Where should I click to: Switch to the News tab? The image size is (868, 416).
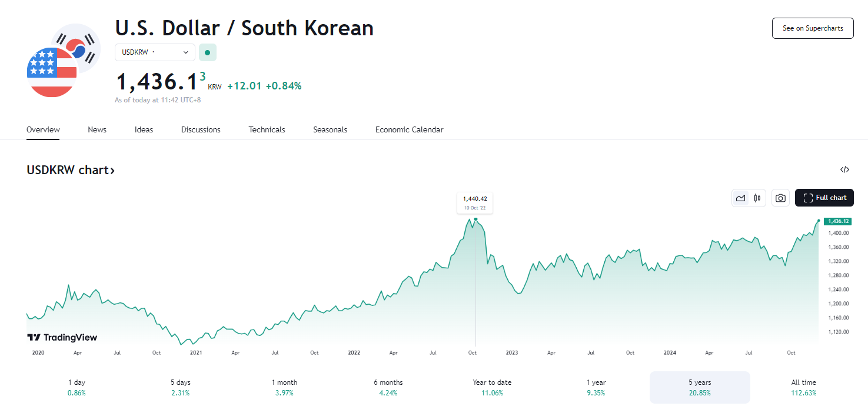click(x=97, y=129)
